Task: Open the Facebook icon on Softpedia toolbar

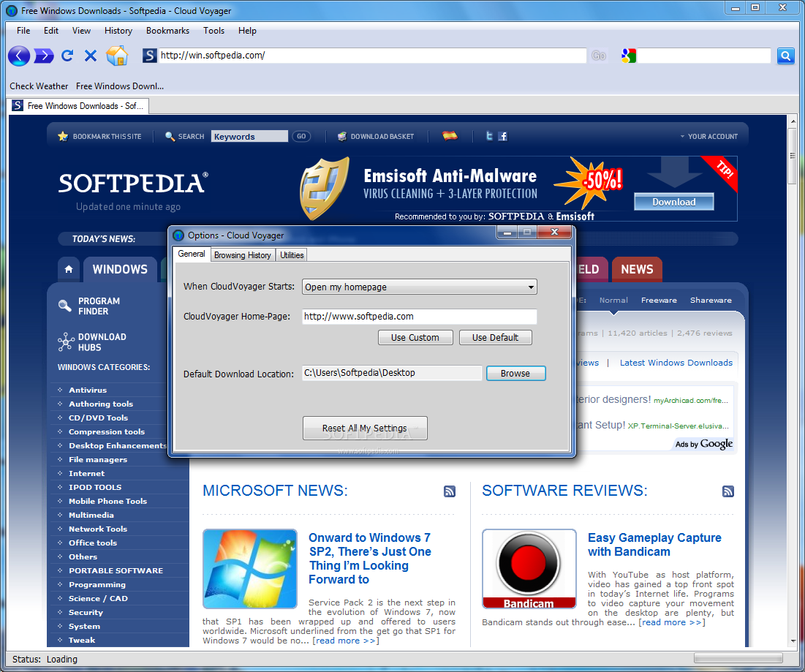Action: click(x=502, y=136)
